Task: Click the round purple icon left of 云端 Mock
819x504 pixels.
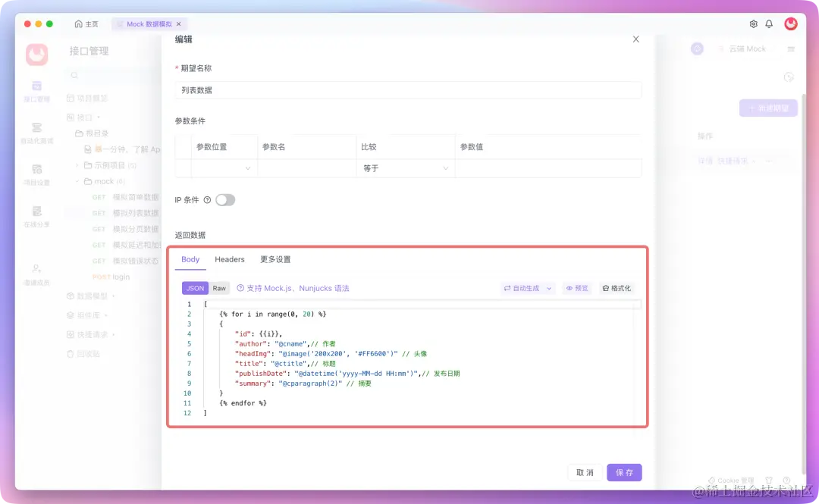Action: point(698,49)
